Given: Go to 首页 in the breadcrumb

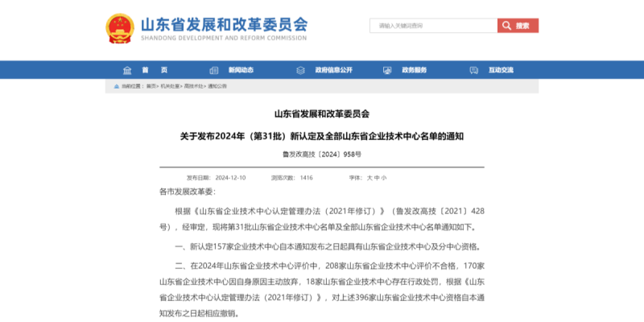Looking at the screenshot, I should pos(151,86).
